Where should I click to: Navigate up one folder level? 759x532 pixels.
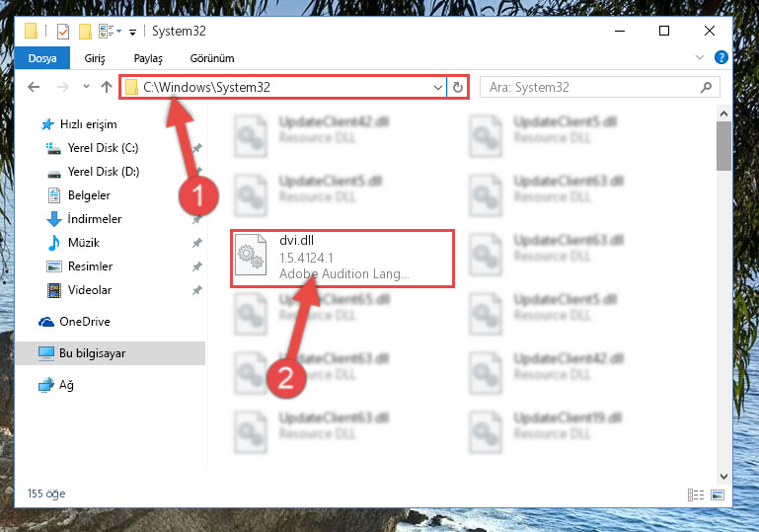107,87
